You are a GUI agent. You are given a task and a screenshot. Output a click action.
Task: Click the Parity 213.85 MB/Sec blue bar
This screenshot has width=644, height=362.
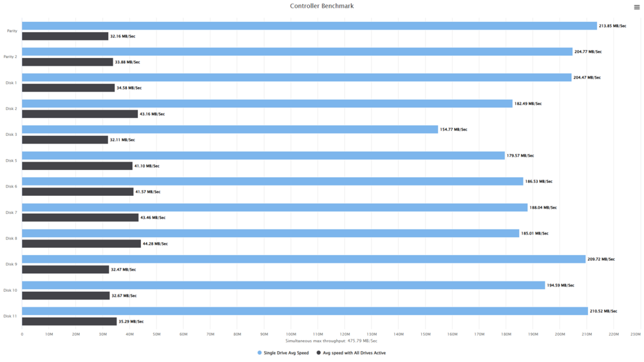(x=309, y=26)
